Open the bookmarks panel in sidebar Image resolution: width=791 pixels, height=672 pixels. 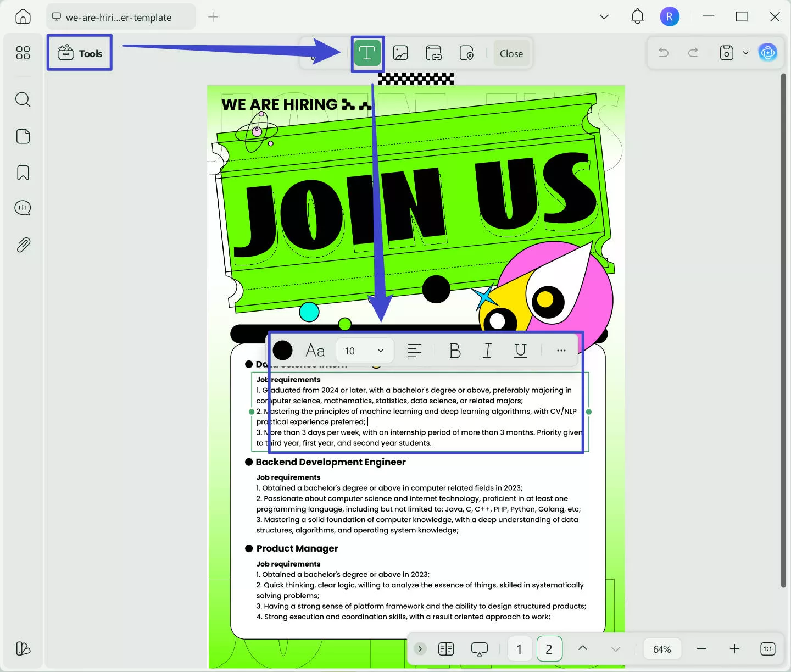(x=23, y=173)
